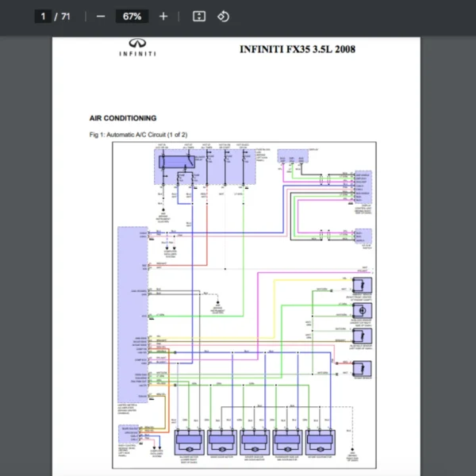
Task: Click the zoom in plus icon
Action: click(163, 17)
